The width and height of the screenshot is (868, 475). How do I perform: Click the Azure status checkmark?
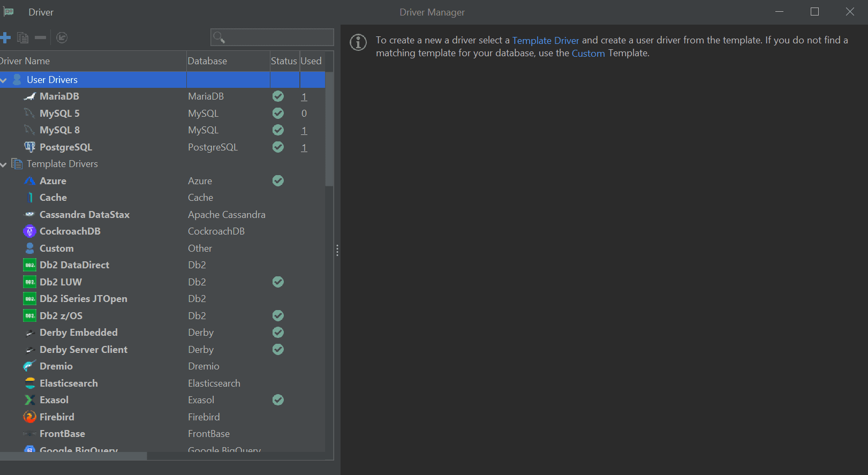click(x=278, y=181)
